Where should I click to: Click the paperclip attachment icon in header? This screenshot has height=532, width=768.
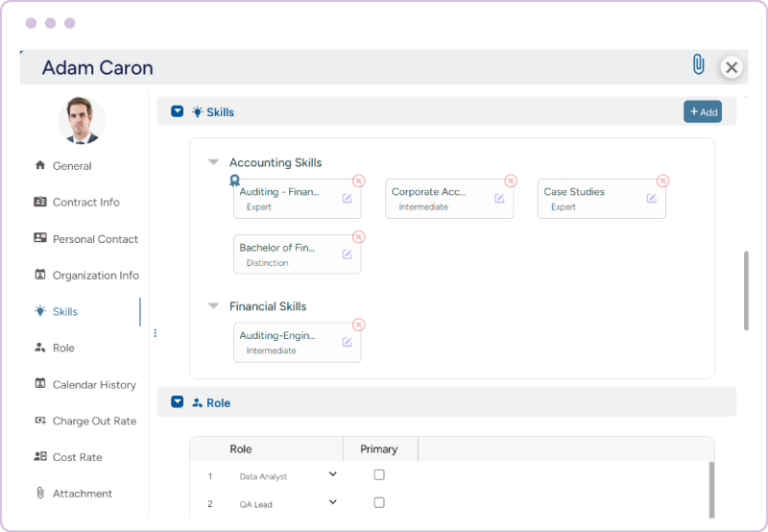click(x=699, y=64)
